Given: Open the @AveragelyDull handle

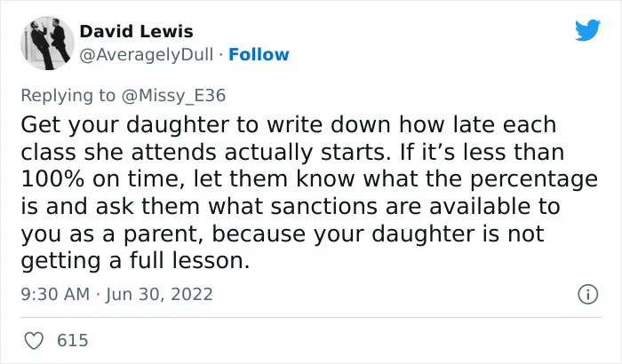Looking at the screenshot, I should (x=147, y=54).
